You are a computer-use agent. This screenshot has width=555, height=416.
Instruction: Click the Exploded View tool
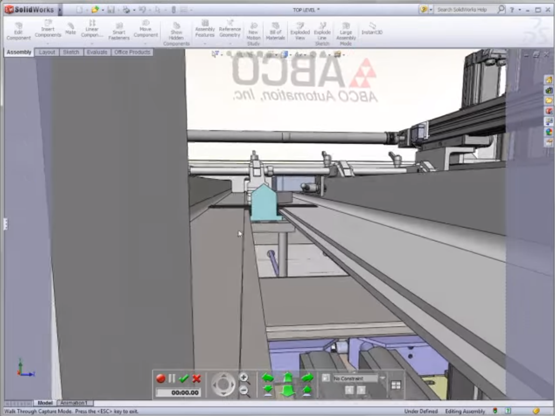(300, 31)
